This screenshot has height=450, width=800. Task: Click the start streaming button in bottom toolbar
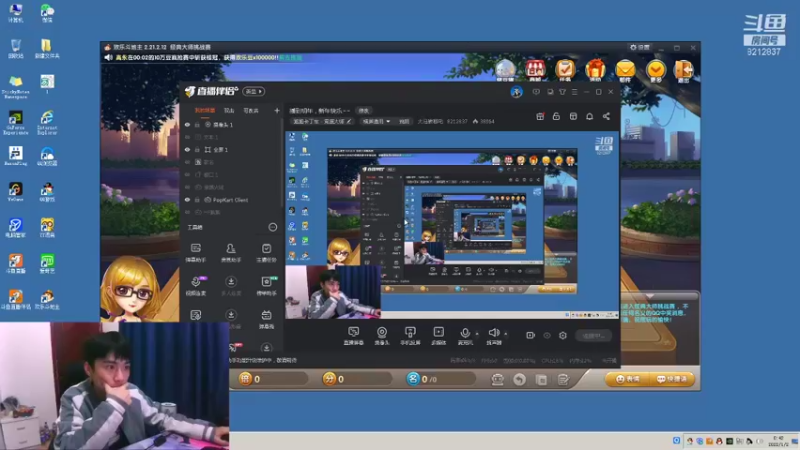coord(593,336)
